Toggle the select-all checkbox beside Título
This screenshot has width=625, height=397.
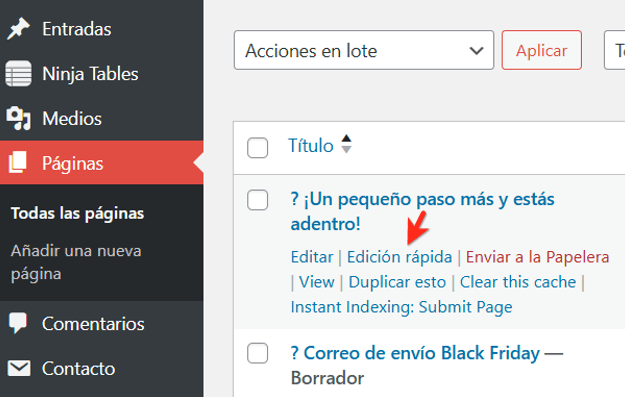tap(257, 148)
